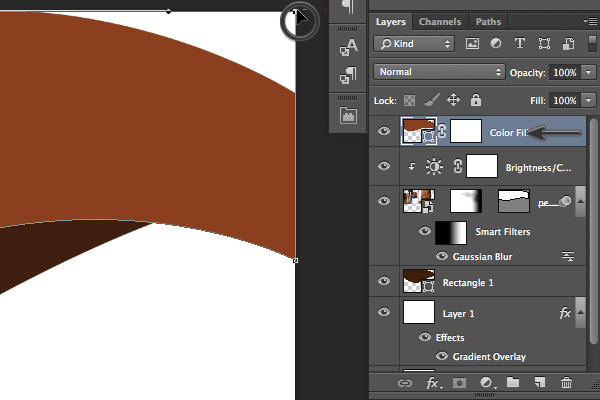Filter layers by adjustment layer icon
The height and width of the screenshot is (400, 600).
click(x=496, y=43)
